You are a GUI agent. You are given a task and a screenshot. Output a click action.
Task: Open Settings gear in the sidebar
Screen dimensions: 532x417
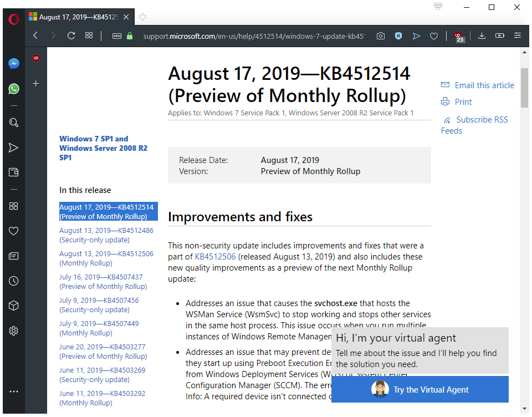point(13,330)
